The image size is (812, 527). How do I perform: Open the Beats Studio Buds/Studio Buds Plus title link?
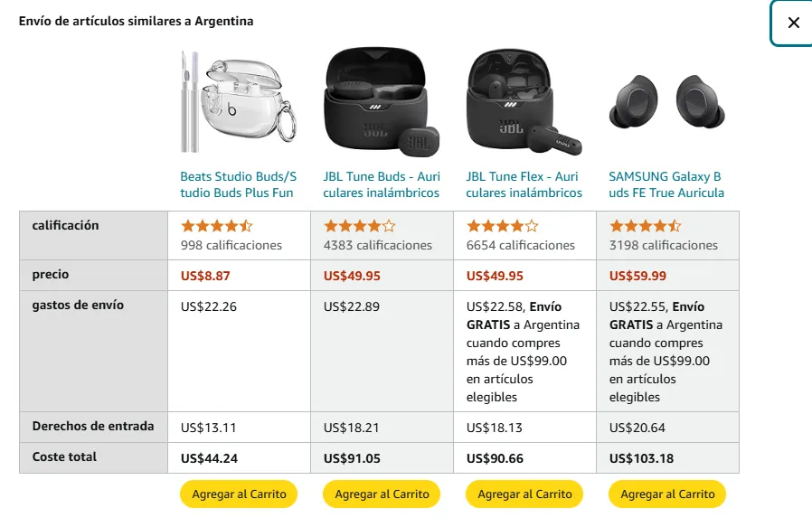click(239, 184)
